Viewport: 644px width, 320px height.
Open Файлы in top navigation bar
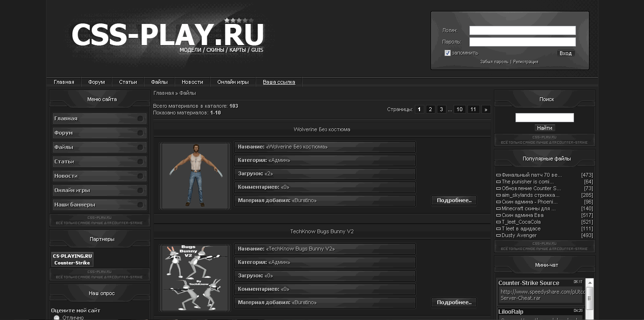[159, 82]
